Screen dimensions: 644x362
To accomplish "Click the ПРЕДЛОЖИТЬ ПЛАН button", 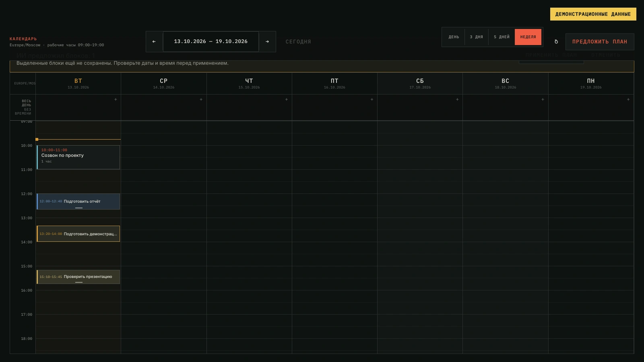I will point(600,42).
